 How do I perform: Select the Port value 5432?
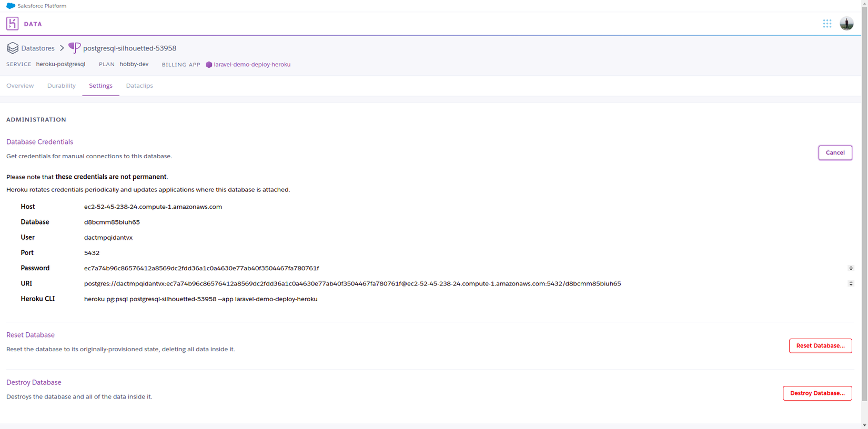(92, 253)
